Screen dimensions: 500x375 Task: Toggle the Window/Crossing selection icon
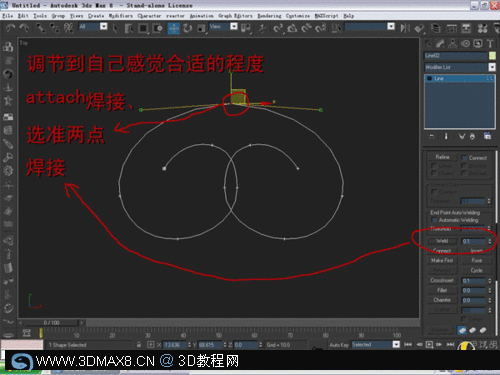tap(157, 28)
